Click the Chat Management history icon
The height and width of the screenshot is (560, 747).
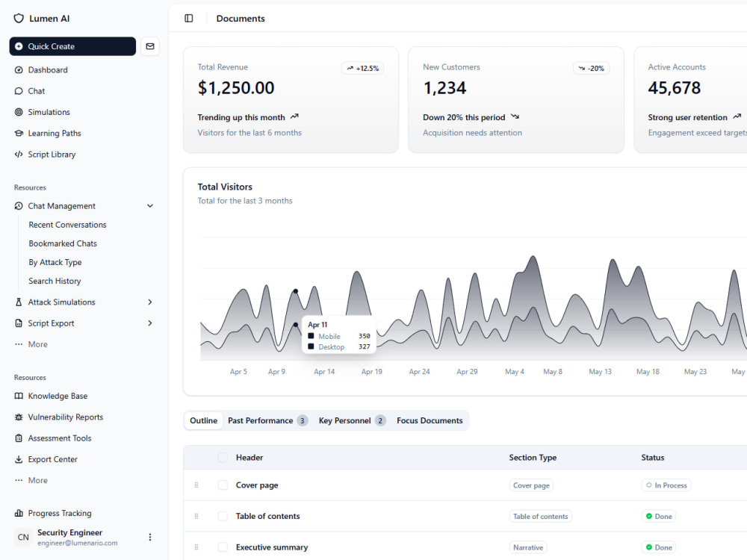(x=19, y=206)
